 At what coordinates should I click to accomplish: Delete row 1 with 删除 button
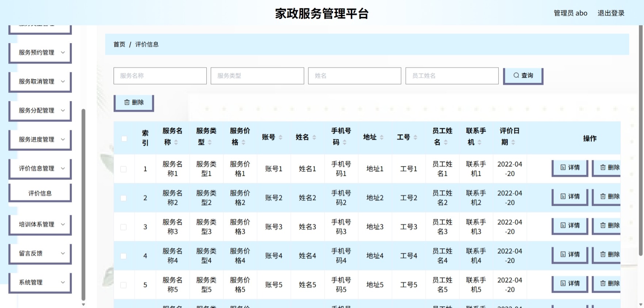pyautogui.click(x=606, y=168)
